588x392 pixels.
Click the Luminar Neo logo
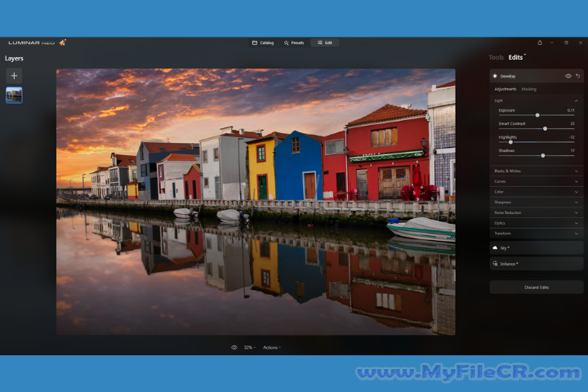coord(32,42)
